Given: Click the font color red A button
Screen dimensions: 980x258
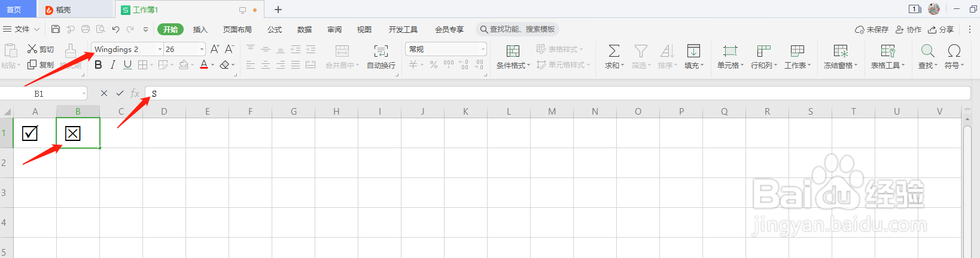Looking at the screenshot, I should click(x=204, y=64).
